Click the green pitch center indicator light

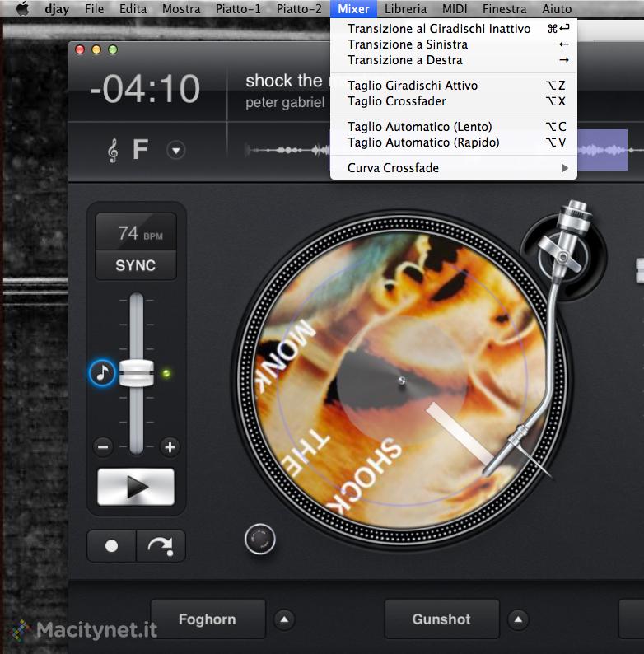point(166,373)
